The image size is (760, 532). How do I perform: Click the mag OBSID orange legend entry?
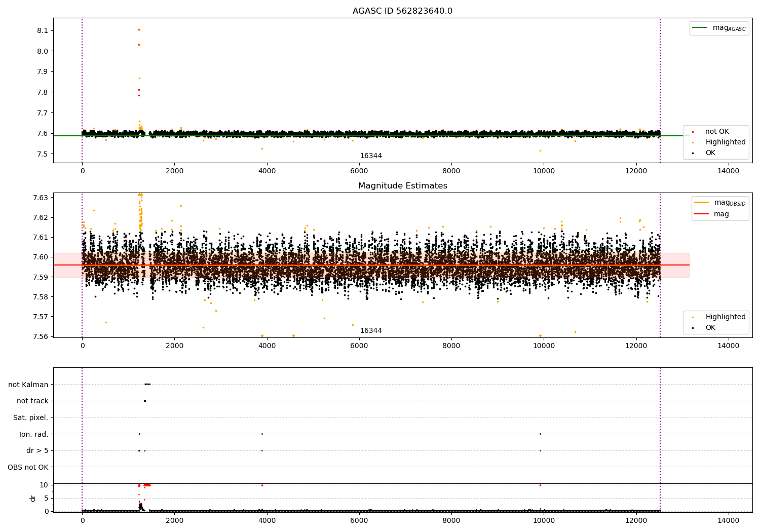pos(720,203)
